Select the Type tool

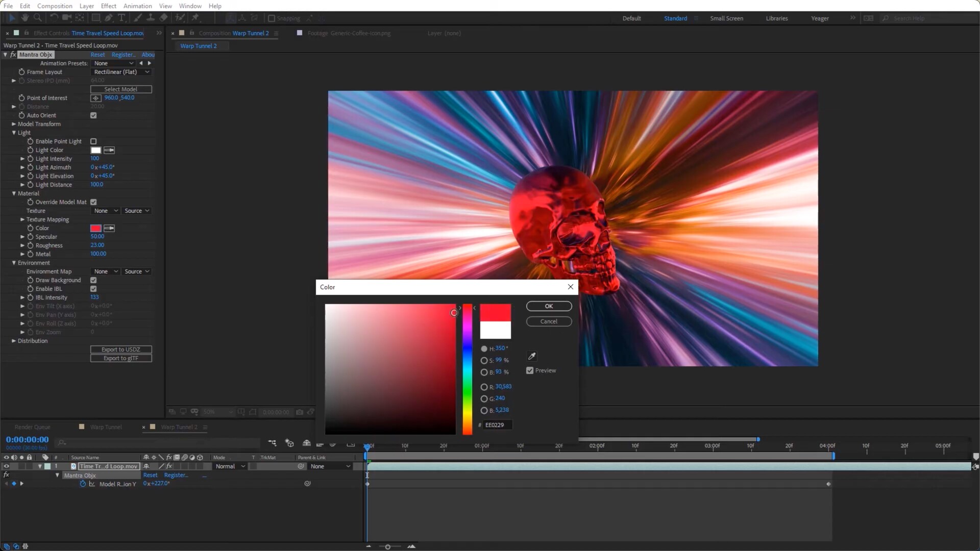121,18
